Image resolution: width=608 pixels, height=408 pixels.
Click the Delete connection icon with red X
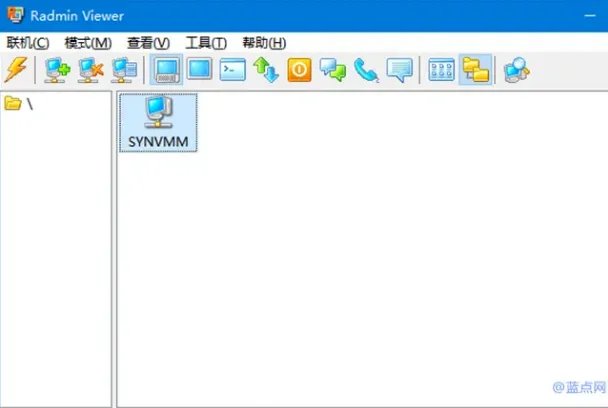[x=90, y=69]
